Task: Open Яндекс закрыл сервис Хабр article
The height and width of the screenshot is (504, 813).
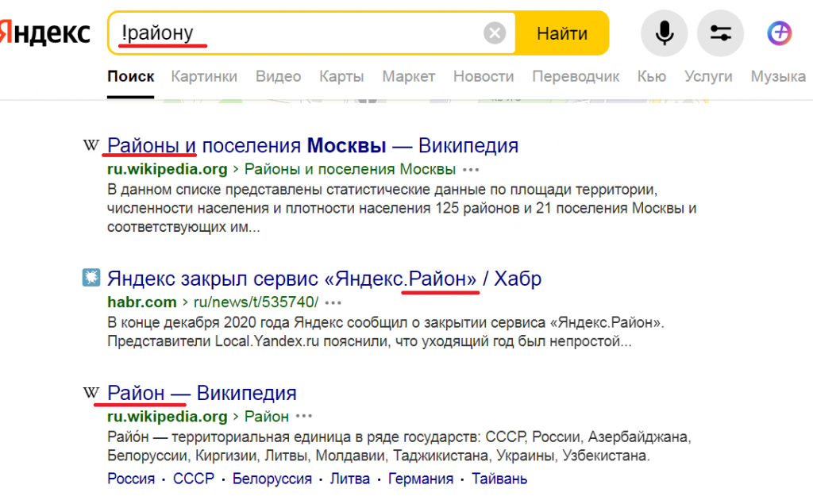Action: [x=324, y=279]
